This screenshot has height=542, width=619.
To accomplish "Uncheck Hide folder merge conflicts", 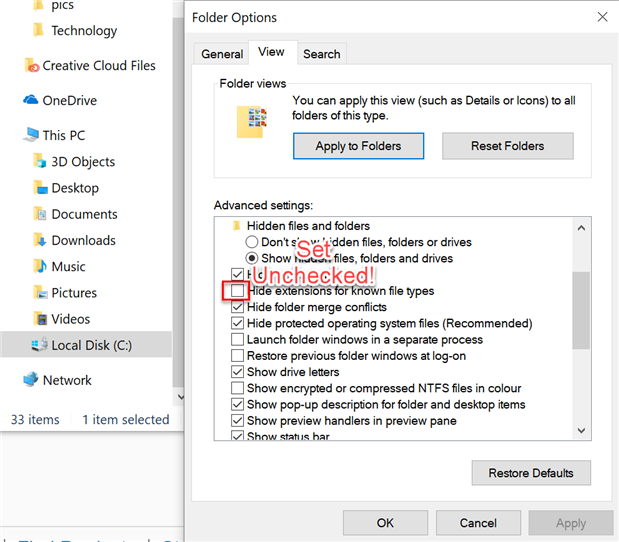I will (x=237, y=307).
